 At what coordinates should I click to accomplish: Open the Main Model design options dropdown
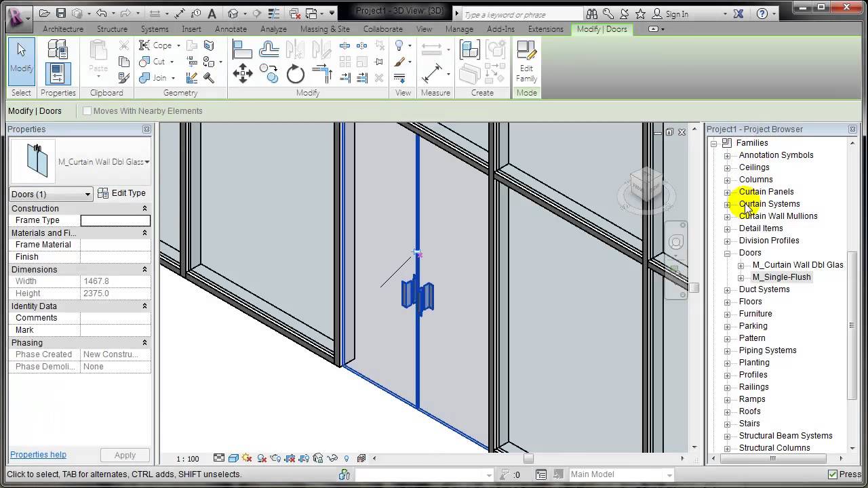620,474
